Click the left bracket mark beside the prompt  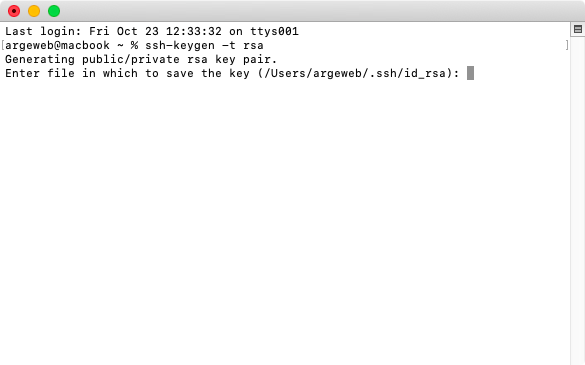3,45
